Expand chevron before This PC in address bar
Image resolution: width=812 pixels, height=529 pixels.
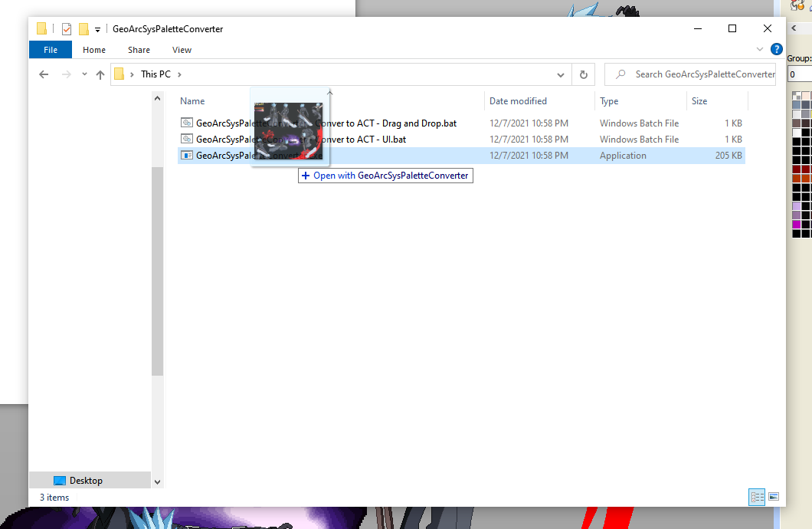(132, 74)
